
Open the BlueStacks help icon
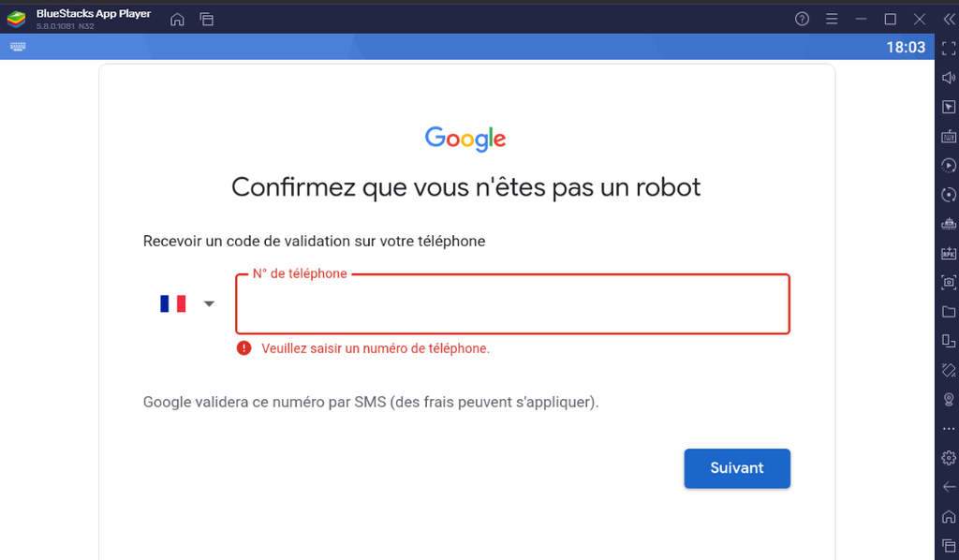(x=802, y=20)
